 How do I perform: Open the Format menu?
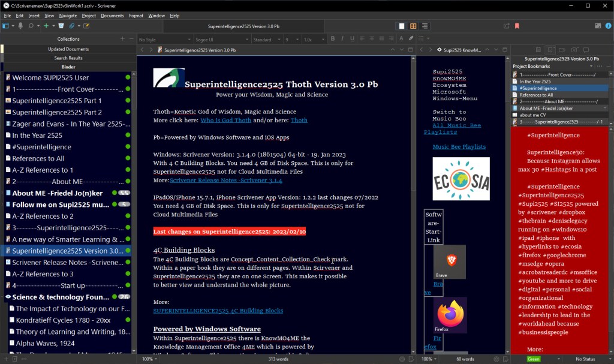pos(136,16)
